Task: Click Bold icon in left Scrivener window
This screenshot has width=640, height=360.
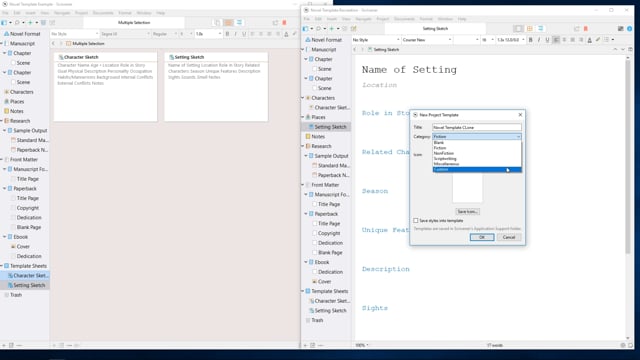Action: pos(227,34)
